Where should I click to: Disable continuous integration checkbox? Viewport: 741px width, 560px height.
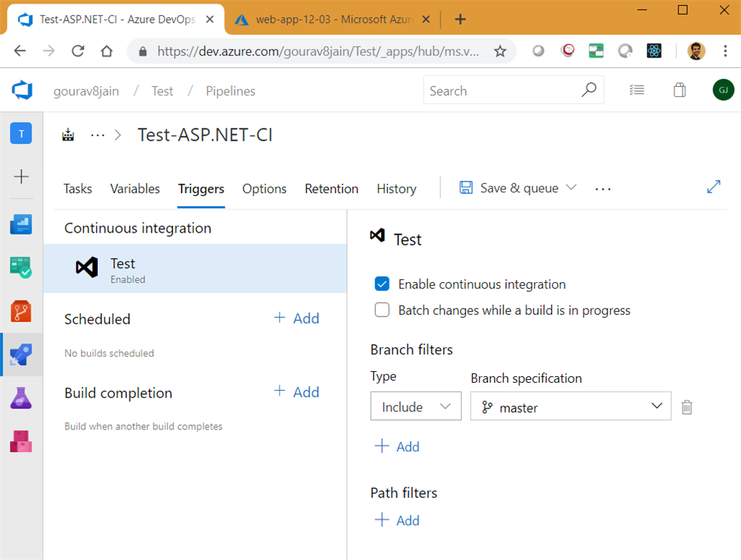coord(382,284)
